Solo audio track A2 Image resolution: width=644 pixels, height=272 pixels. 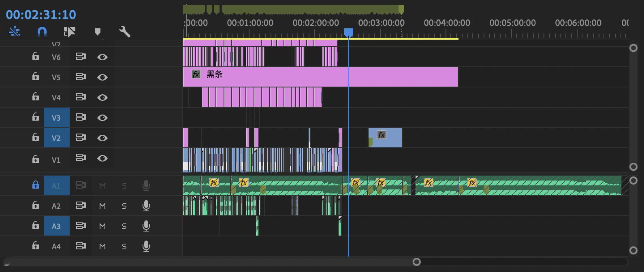(124, 206)
